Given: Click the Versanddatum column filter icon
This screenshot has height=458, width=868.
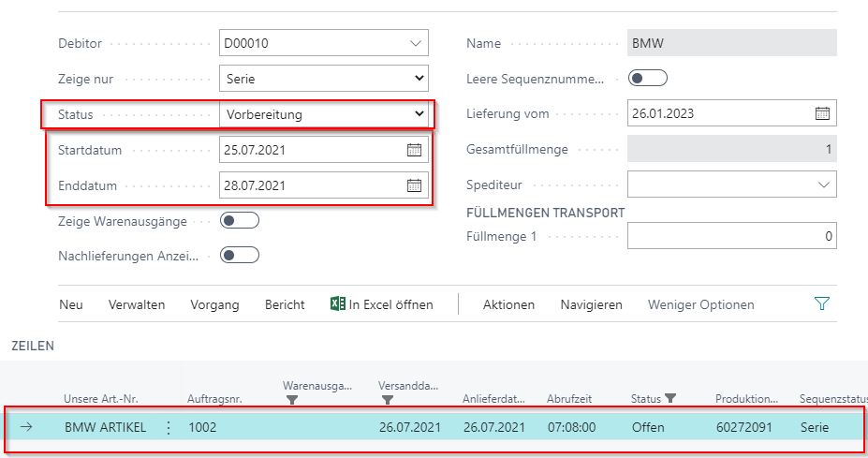Looking at the screenshot, I should click(387, 400).
